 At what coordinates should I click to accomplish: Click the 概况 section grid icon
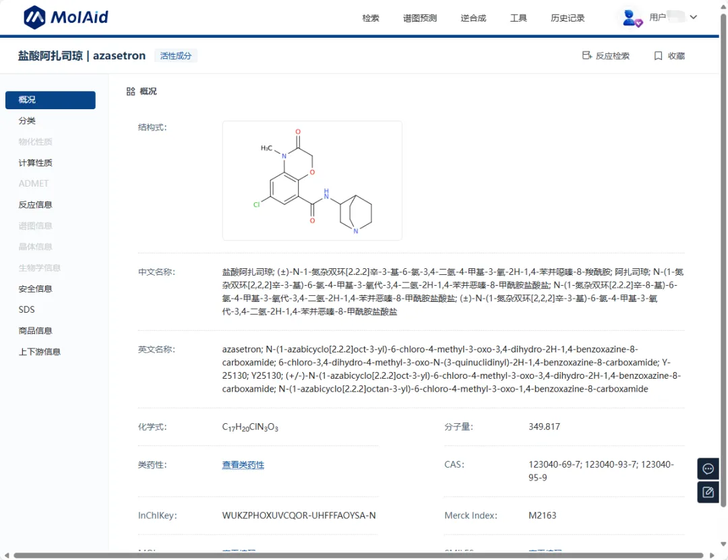coord(131,92)
